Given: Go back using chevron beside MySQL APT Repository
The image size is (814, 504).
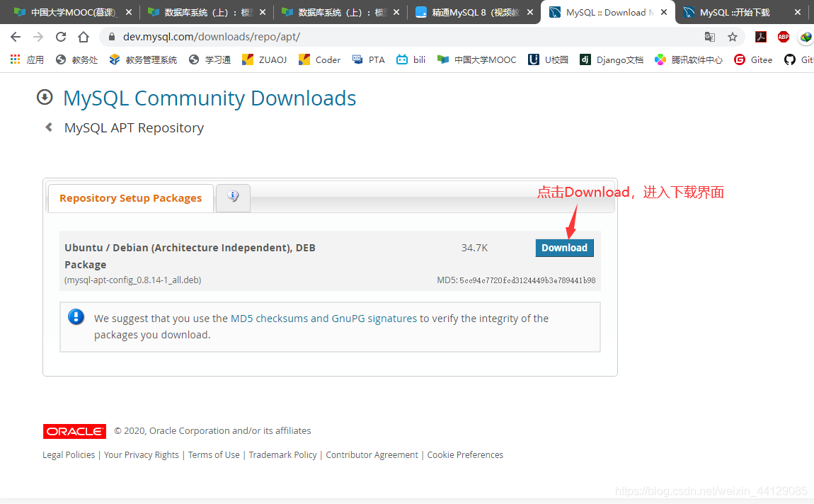Looking at the screenshot, I should tap(49, 127).
